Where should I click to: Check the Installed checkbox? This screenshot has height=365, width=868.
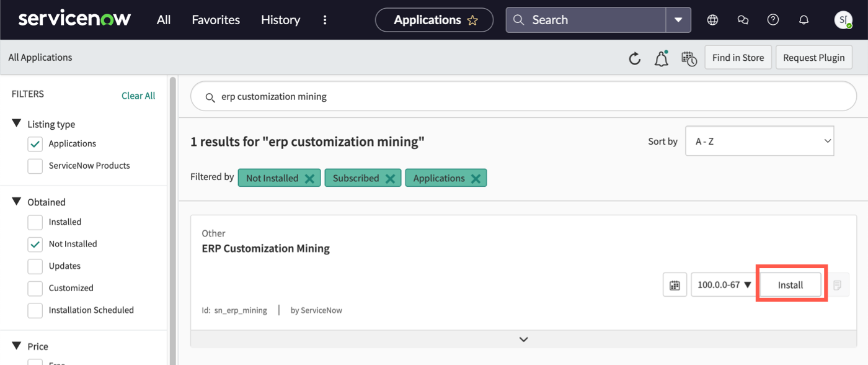click(35, 222)
